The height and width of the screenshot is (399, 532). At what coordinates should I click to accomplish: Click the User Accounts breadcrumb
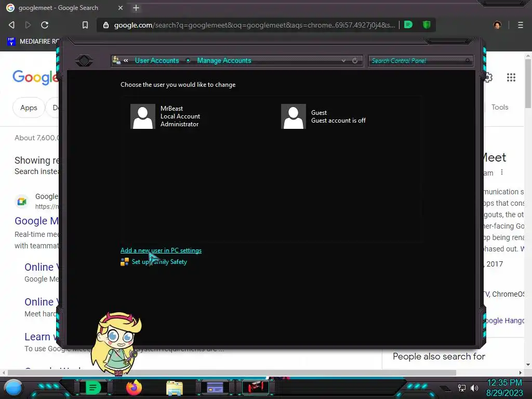tap(157, 60)
